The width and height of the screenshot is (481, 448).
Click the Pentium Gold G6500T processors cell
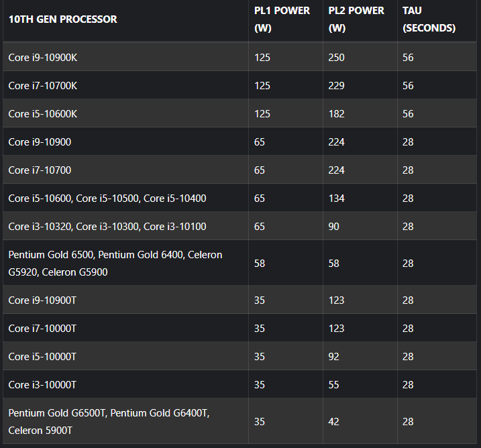109,422
